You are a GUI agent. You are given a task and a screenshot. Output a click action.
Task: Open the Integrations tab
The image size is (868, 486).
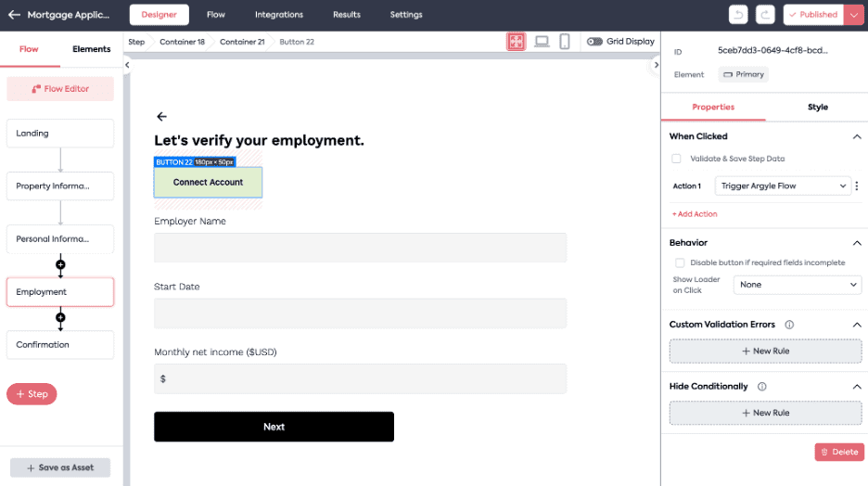click(x=279, y=15)
